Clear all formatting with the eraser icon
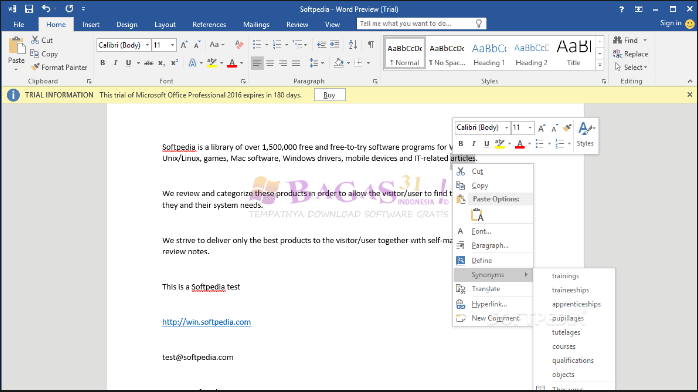The image size is (698, 392). 239,45
